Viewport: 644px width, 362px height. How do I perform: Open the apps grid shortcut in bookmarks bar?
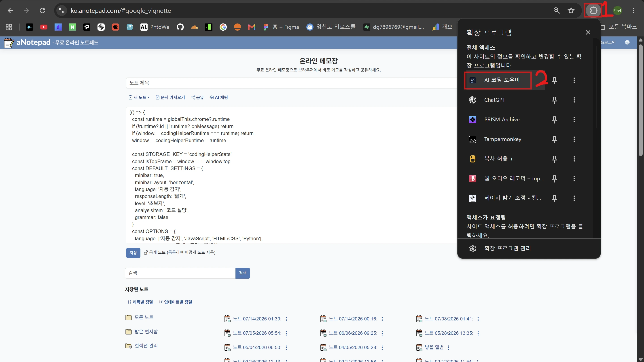click(x=9, y=27)
